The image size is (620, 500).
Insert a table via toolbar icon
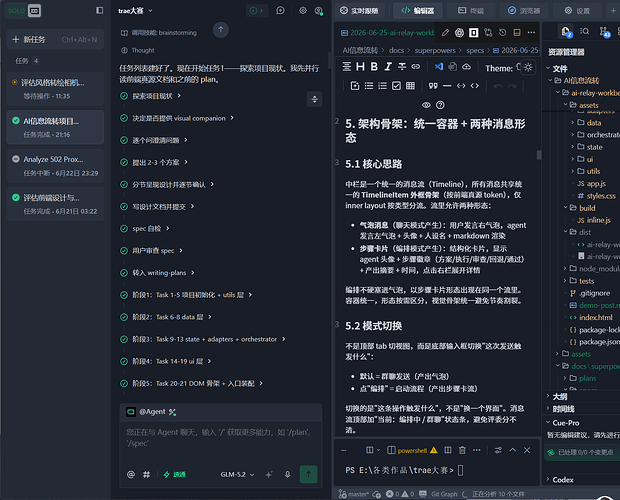pos(410,86)
